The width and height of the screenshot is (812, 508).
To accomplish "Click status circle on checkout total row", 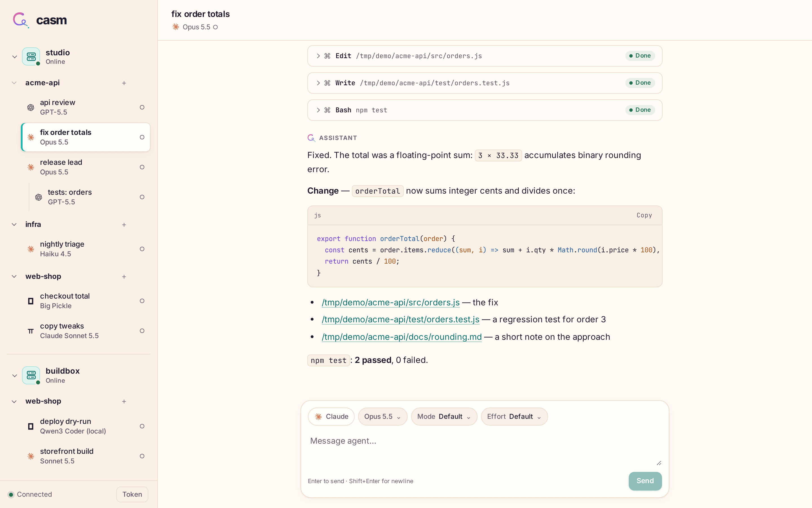I will (142, 301).
